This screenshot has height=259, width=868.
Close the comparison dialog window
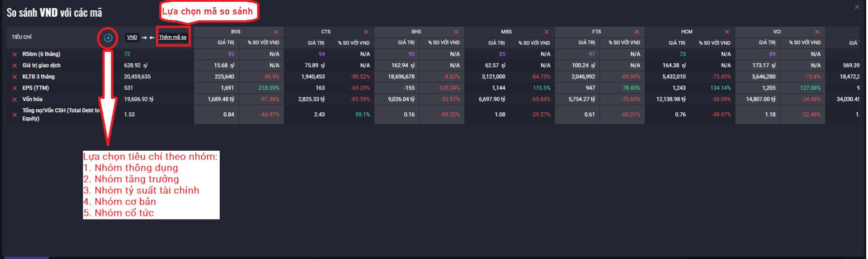857,7
